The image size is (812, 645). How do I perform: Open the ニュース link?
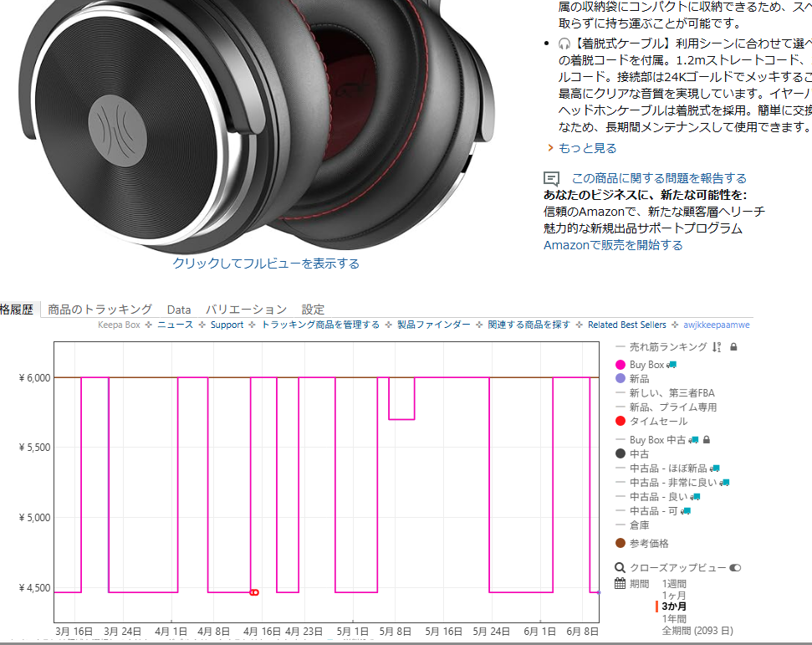tap(175, 325)
